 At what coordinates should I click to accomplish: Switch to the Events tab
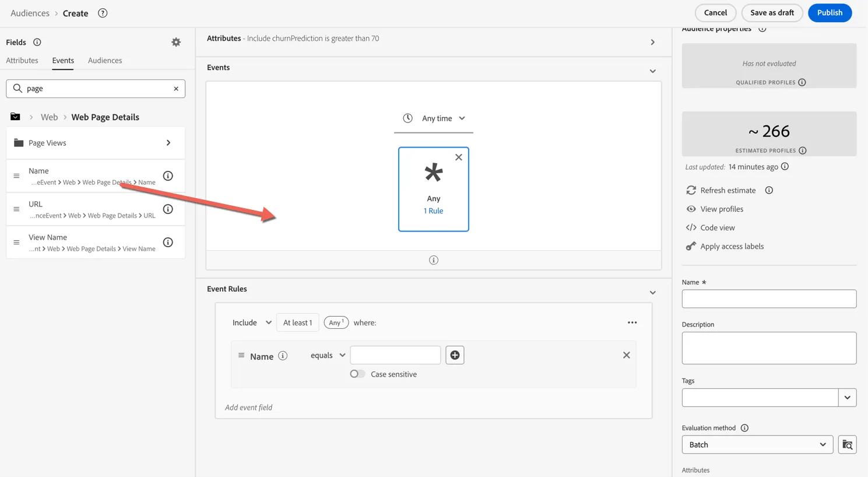63,60
